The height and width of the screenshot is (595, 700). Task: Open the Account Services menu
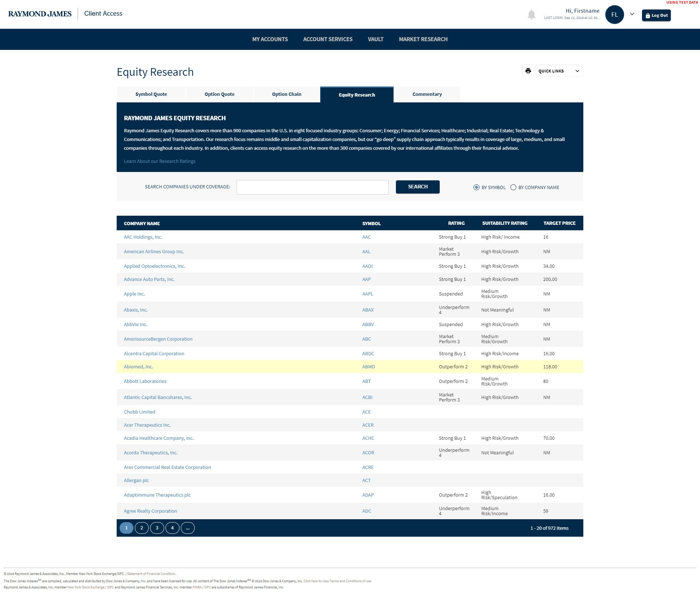click(x=328, y=39)
